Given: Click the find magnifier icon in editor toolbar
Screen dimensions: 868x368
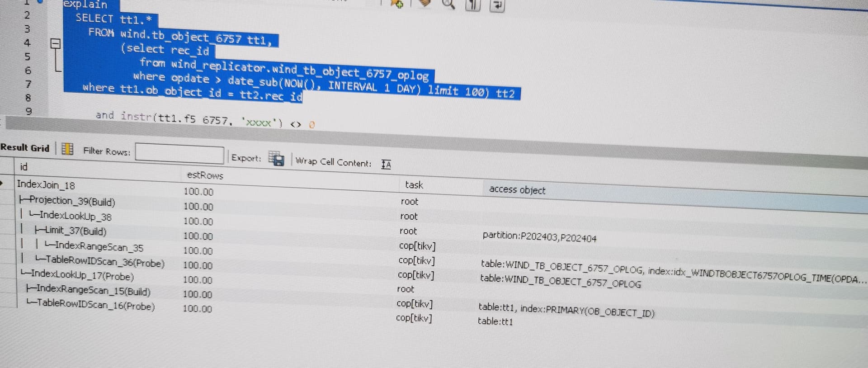Looking at the screenshot, I should pos(448,4).
